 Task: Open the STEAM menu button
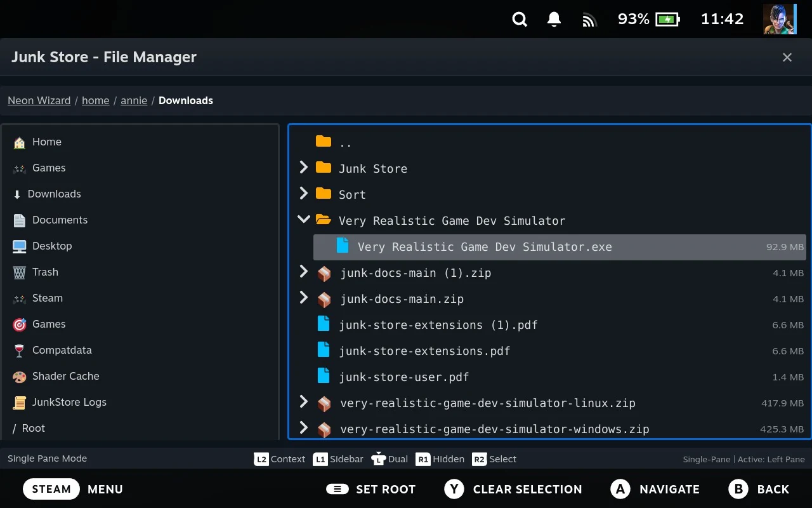point(51,489)
